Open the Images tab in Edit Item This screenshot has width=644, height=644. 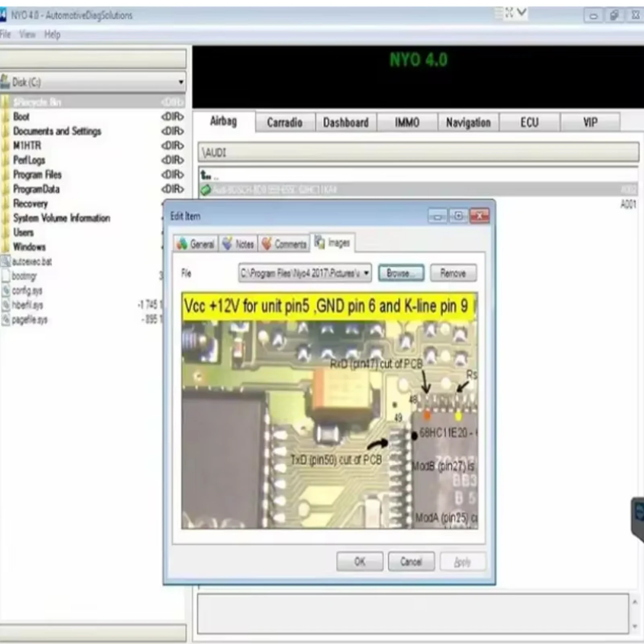(x=332, y=242)
